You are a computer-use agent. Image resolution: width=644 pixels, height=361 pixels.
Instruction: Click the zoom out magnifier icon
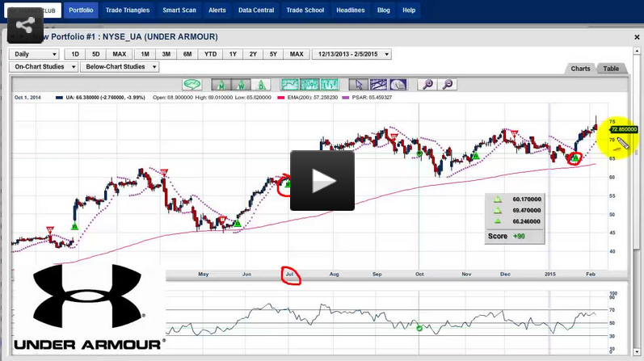click(448, 85)
